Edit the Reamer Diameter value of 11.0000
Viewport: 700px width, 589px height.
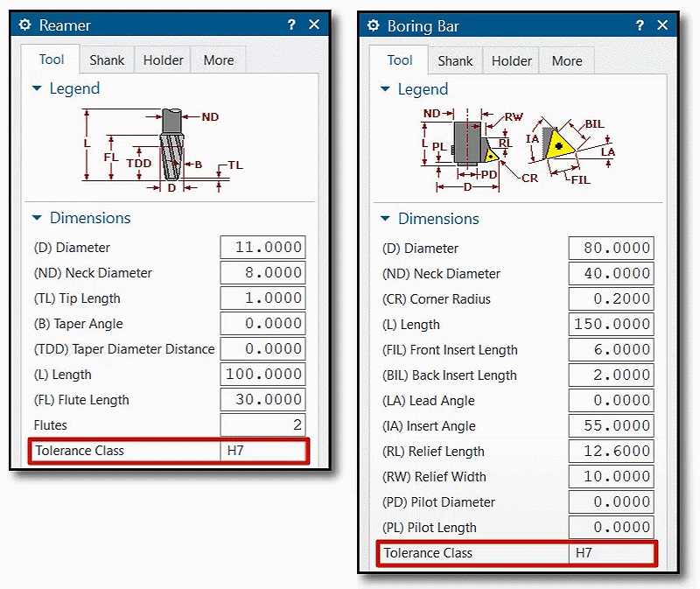pyautogui.click(x=262, y=247)
